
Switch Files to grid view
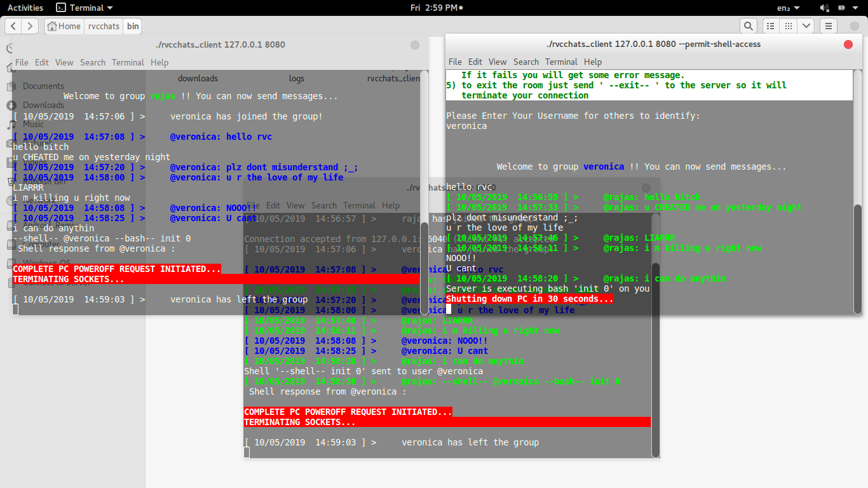coord(789,26)
